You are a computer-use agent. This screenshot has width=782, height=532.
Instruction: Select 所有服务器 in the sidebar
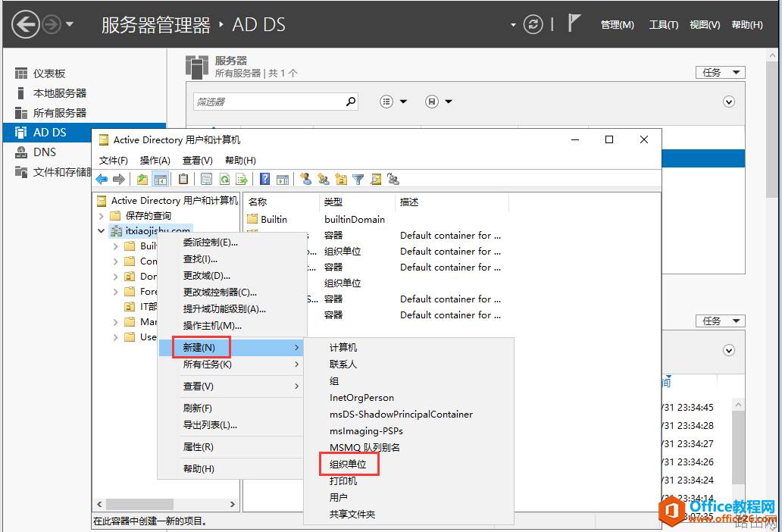(60, 113)
